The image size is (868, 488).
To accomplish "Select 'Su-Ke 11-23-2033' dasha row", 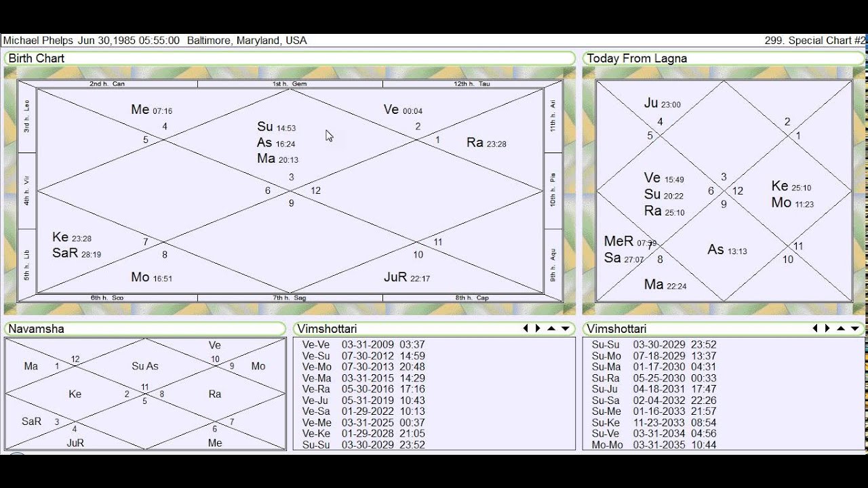I will [654, 423].
